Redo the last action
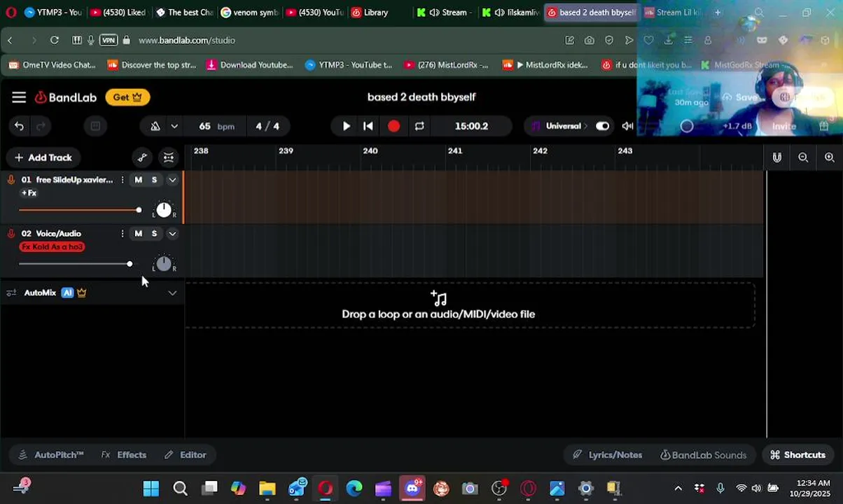 click(41, 126)
